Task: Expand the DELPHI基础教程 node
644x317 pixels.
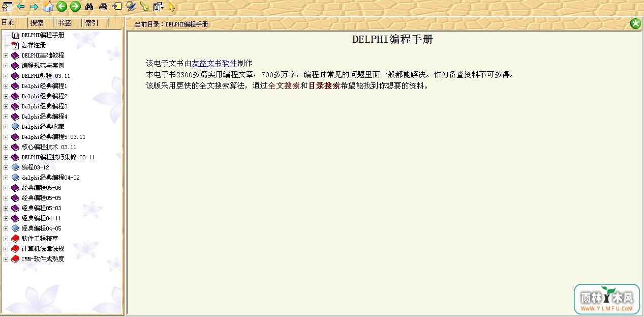Action: pos(6,55)
